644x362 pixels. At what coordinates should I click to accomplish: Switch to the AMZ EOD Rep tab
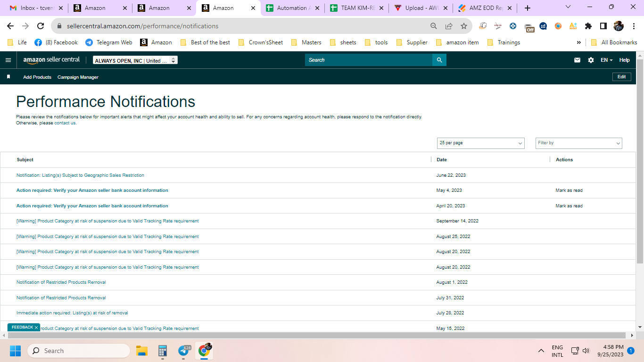485,8
